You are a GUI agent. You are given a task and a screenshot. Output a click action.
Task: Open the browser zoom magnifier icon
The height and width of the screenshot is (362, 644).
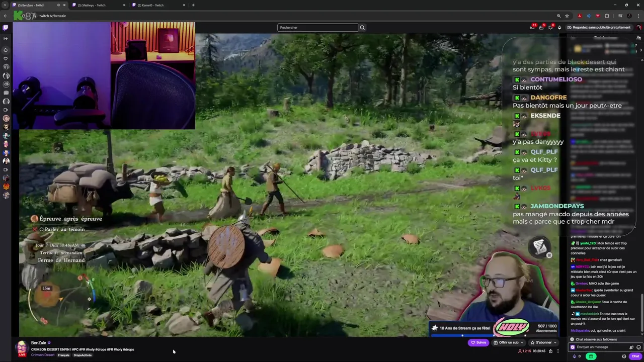click(558, 16)
